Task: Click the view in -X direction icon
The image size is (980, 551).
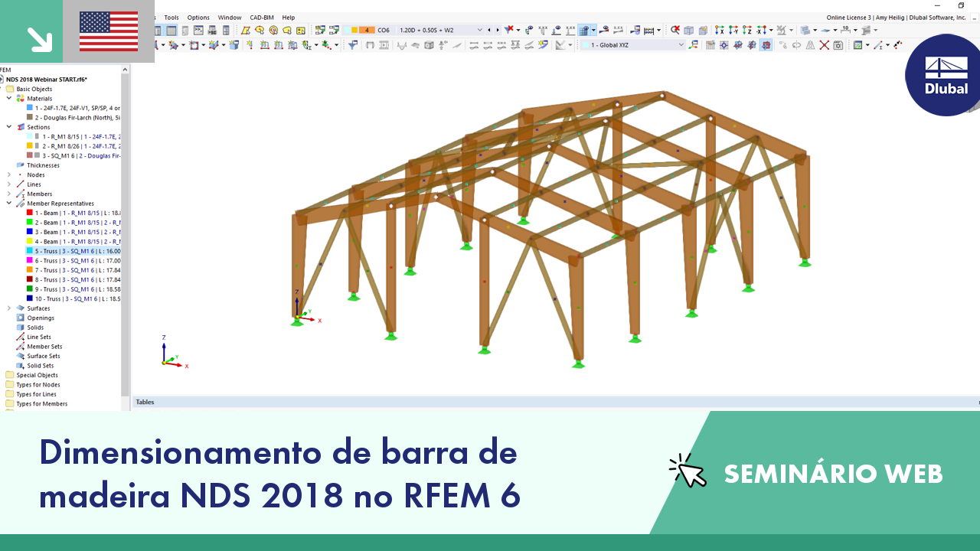Action: coord(761,31)
